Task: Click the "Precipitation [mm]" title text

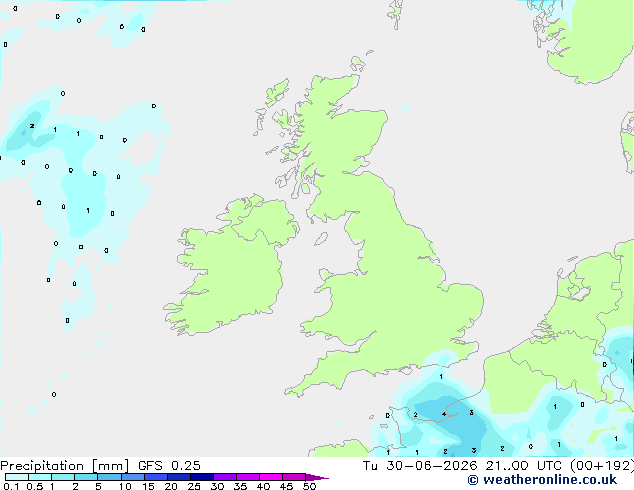Action: (65, 466)
